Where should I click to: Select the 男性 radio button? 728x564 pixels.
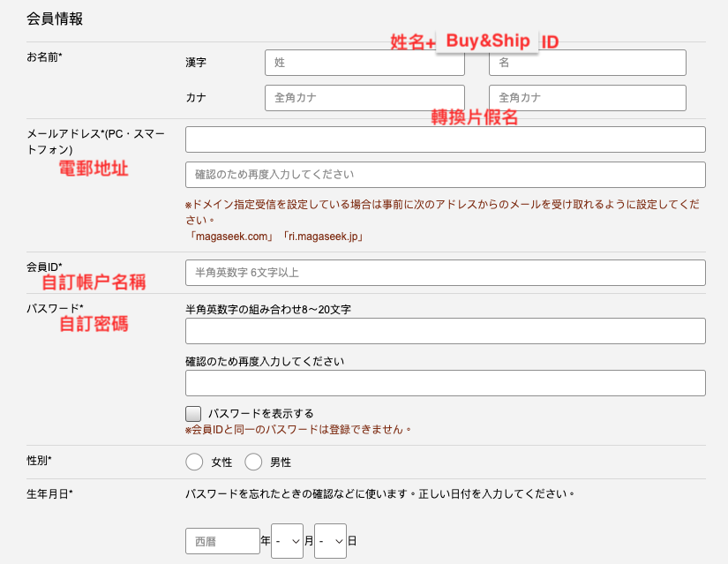(x=254, y=462)
